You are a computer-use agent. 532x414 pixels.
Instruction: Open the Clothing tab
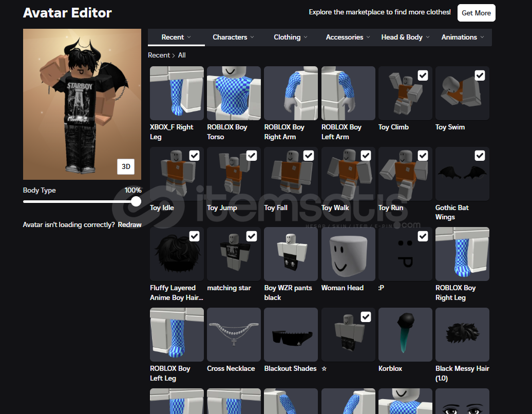pos(291,37)
